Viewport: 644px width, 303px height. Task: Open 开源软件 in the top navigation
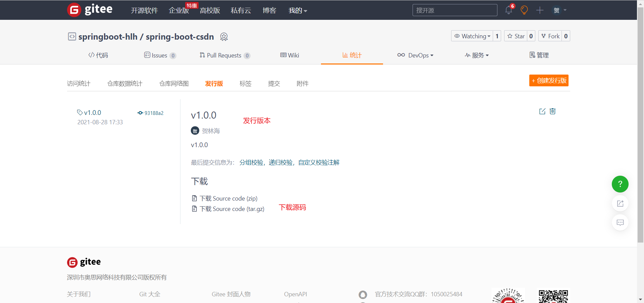pyautogui.click(x=144, y=10)
